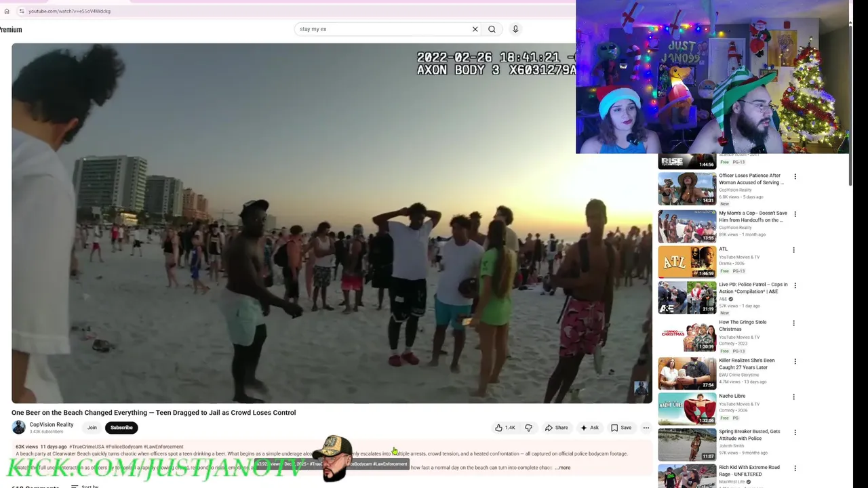The height and width of the screenshot is (488, 868).
Task: Click the site info icon in address bar
Action: (x=22, y=11)
